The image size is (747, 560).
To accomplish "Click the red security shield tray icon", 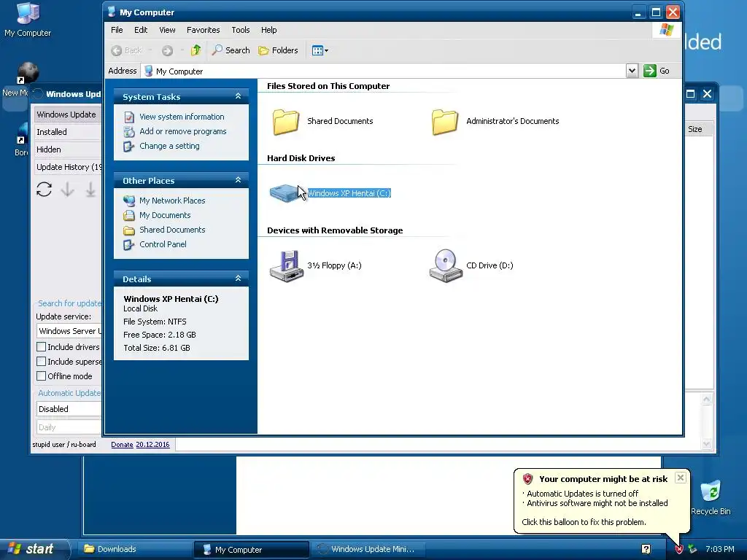I will (x=679, y=550).
